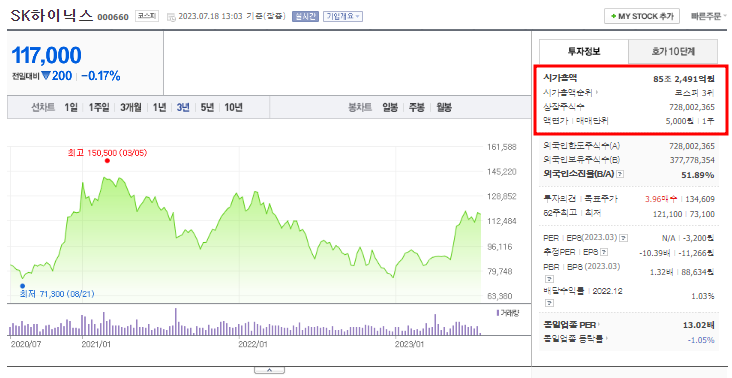Select the 1년 line chart period

pyautogui.click(x=159, y=107)
